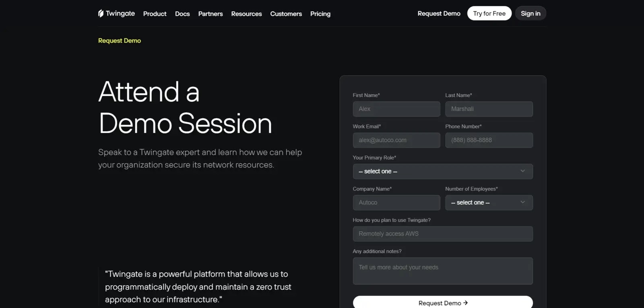
Task: Open the Number of Employees dropdown
Action: pos(489,203)
